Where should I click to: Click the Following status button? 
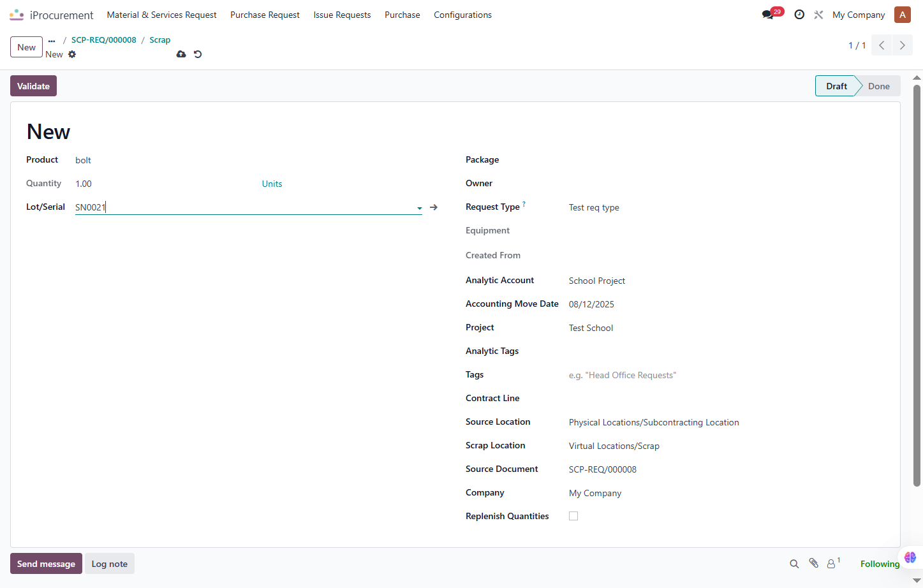click(880, 564)
